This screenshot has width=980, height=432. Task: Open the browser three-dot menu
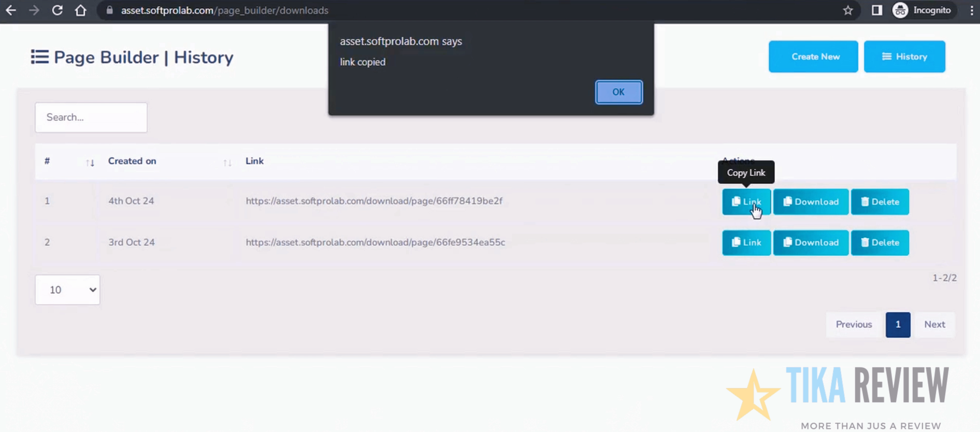coord(972,10)
